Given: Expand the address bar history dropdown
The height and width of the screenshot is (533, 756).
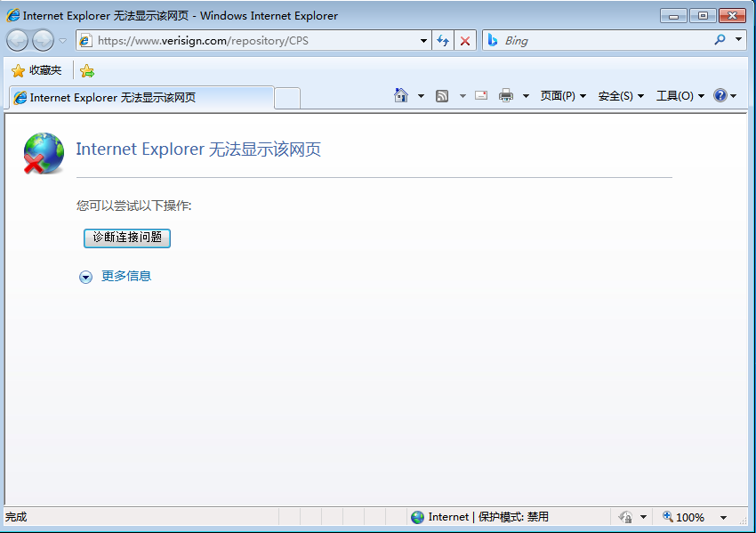Looking at the screenshot, I should [x=423, y=41].
